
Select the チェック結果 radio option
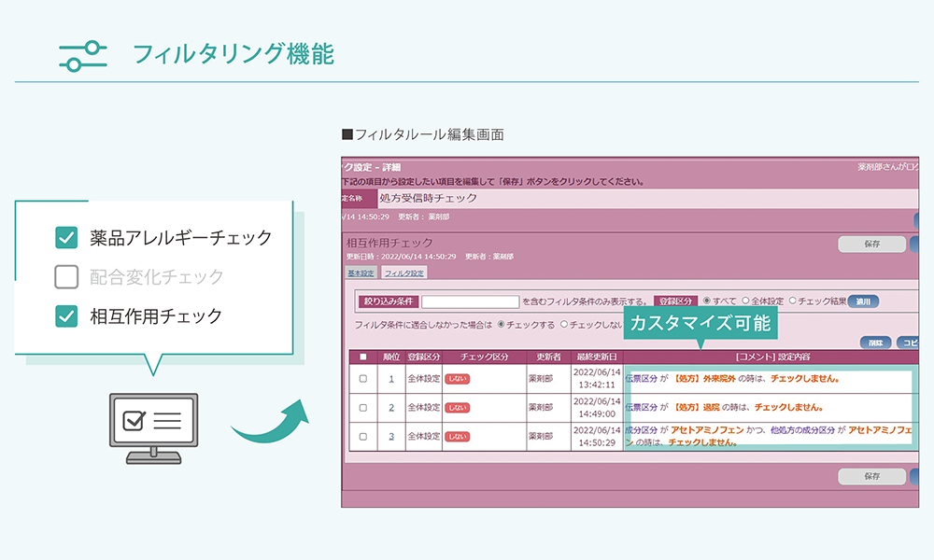coord(793,301)
